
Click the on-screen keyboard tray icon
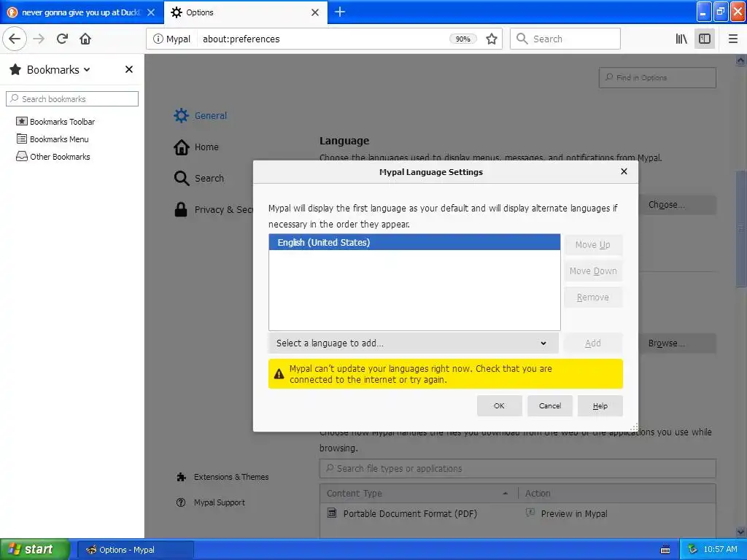coord(665,550)
